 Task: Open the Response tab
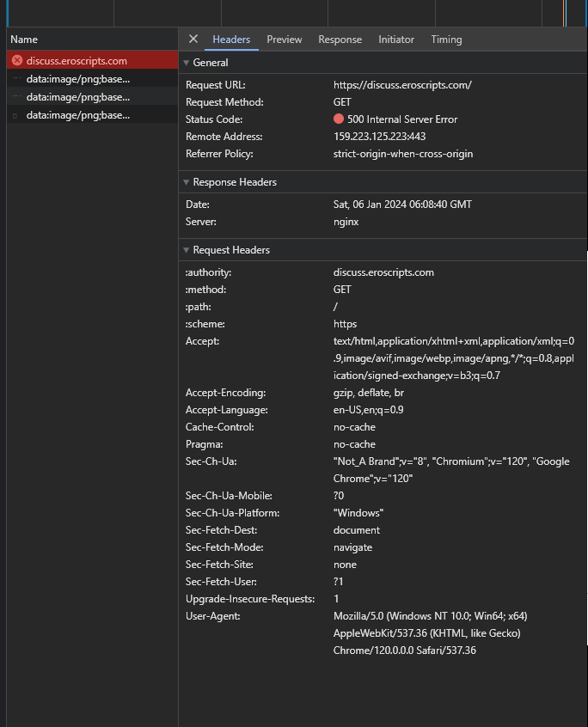[340, 40]
